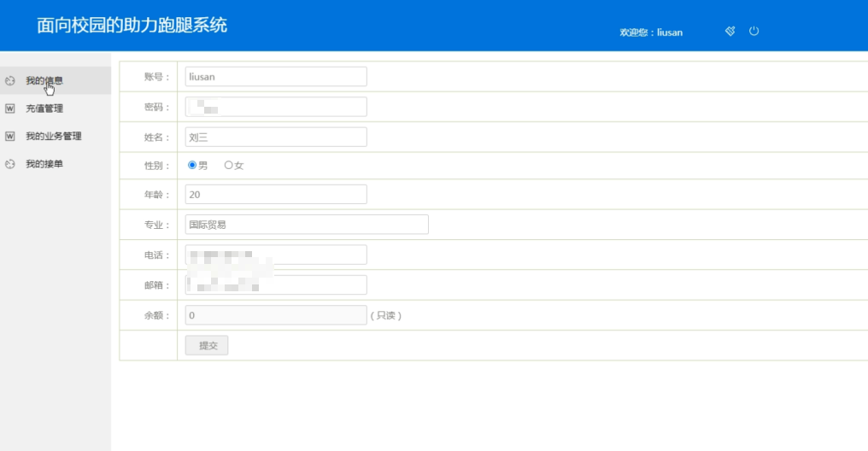Open 我的业务管理 in sidebar
Screen dimensions: 868x451
(x=54, y=136)
